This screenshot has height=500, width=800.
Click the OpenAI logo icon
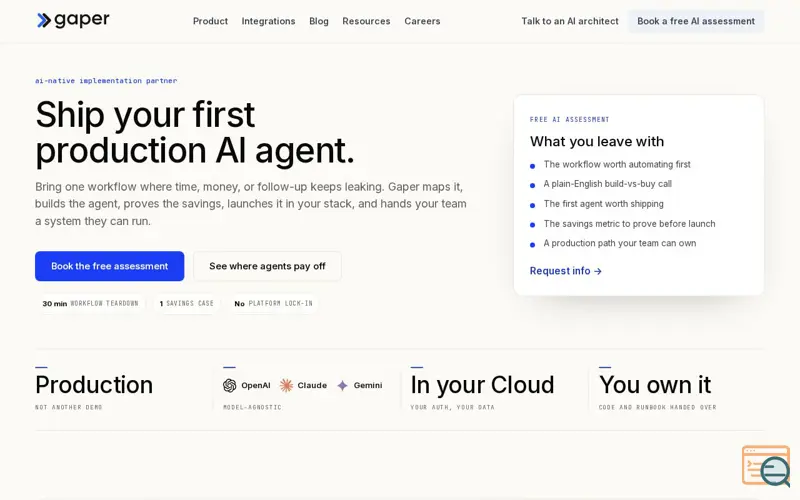[x=230, y=386]
